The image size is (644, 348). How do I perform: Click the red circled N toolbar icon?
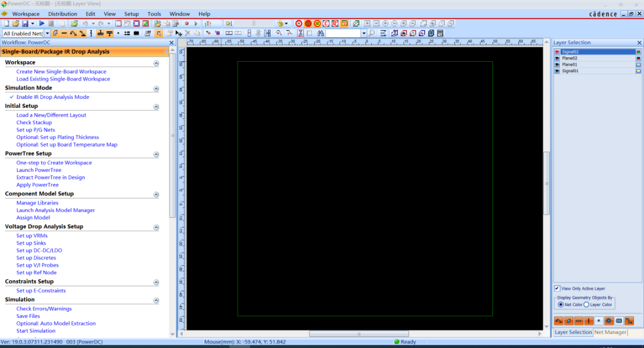point(299,24)
